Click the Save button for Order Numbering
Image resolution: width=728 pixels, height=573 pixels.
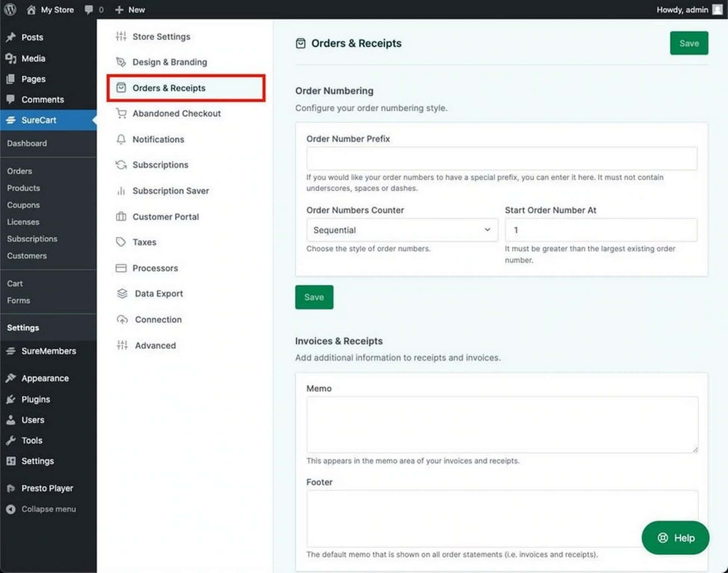pos(314,297)
